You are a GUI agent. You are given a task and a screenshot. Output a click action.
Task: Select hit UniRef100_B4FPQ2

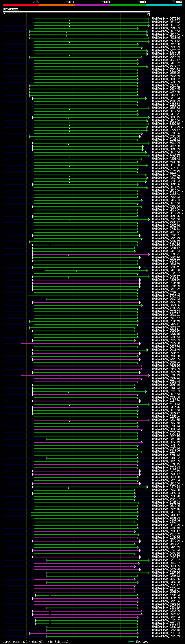[x=166, y=63]
